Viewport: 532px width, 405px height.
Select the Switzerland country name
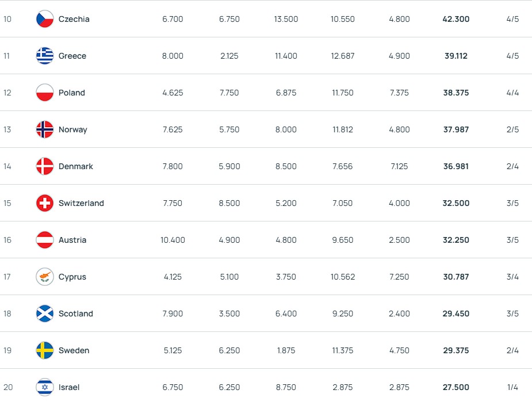[x=81, y=203]
